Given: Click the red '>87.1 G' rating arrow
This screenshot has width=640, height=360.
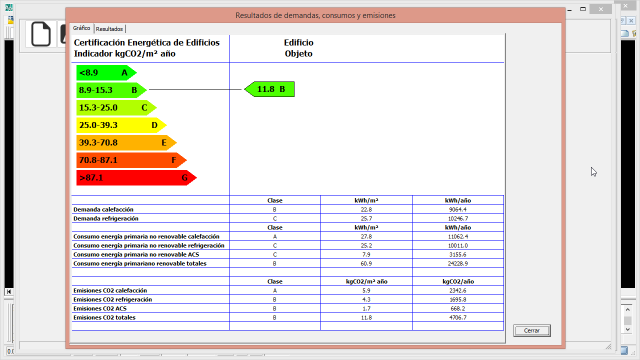Looking at the screenshot, I should coord(136,178).
